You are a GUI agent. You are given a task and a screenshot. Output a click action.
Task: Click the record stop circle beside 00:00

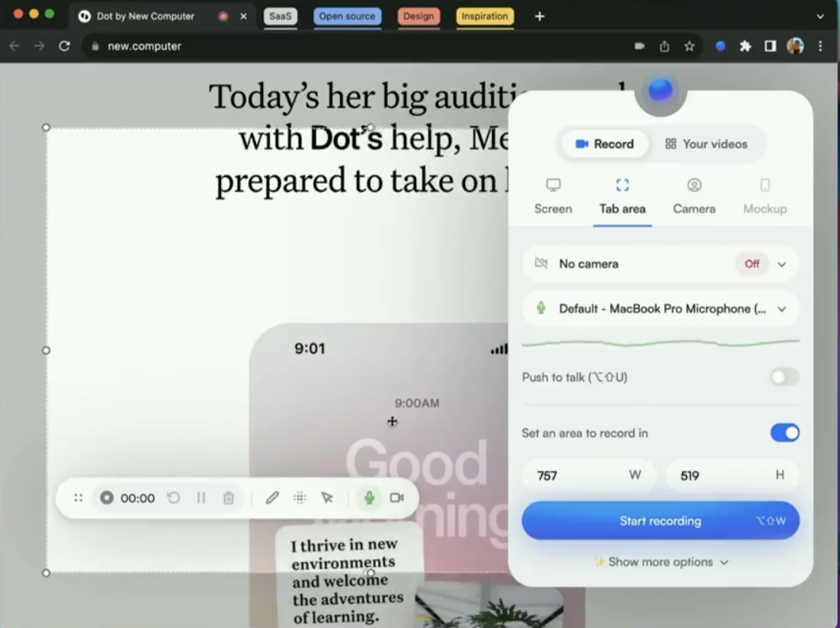pyautogui.click(x=107, y=498)
